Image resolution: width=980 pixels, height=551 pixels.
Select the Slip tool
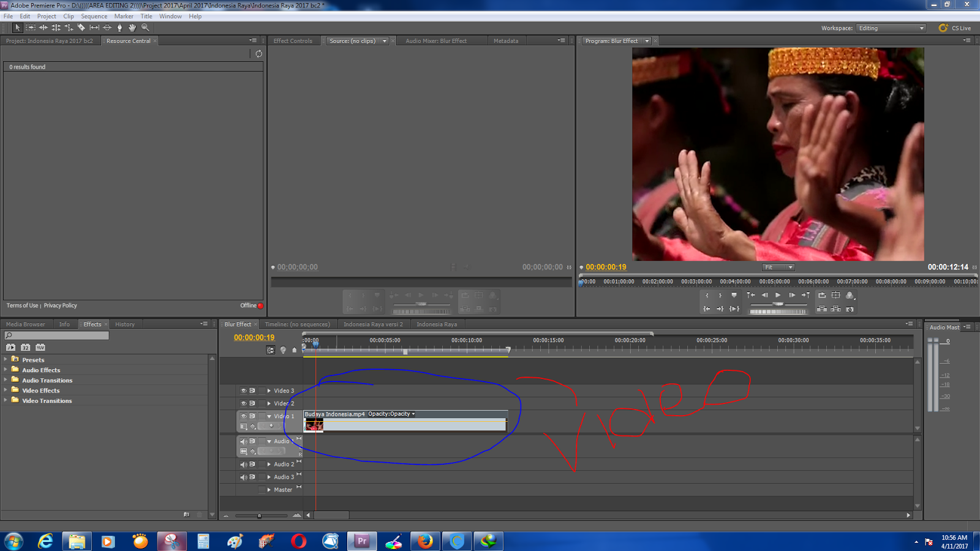click(x=94, y=28)
